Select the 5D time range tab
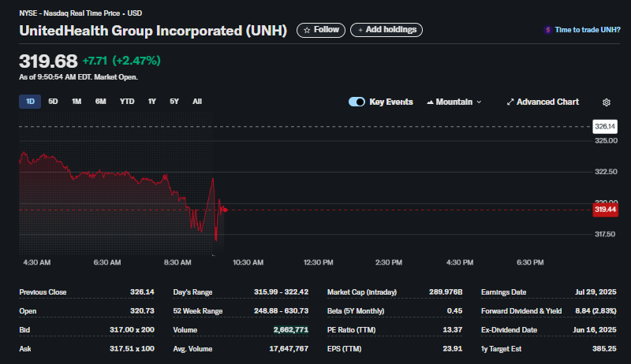 (x=53, y=102)
